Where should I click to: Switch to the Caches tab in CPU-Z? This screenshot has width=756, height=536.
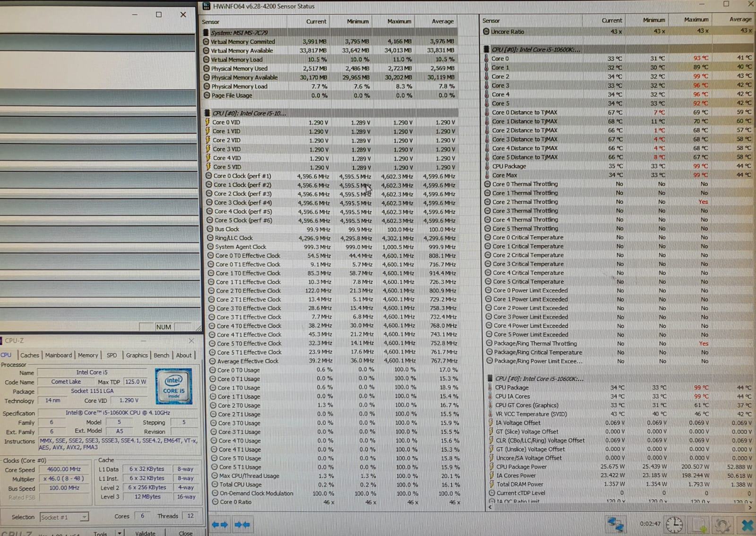click(x=30, y=355)
